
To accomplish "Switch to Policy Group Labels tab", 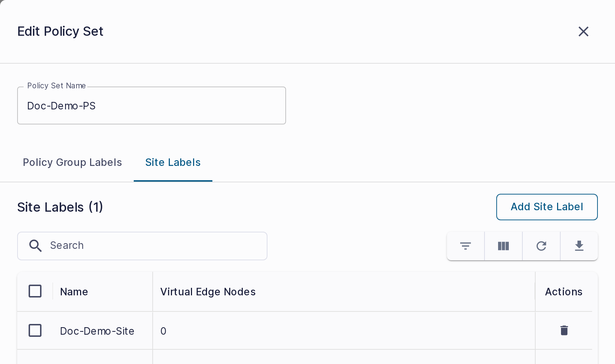I will pos(73,162).
